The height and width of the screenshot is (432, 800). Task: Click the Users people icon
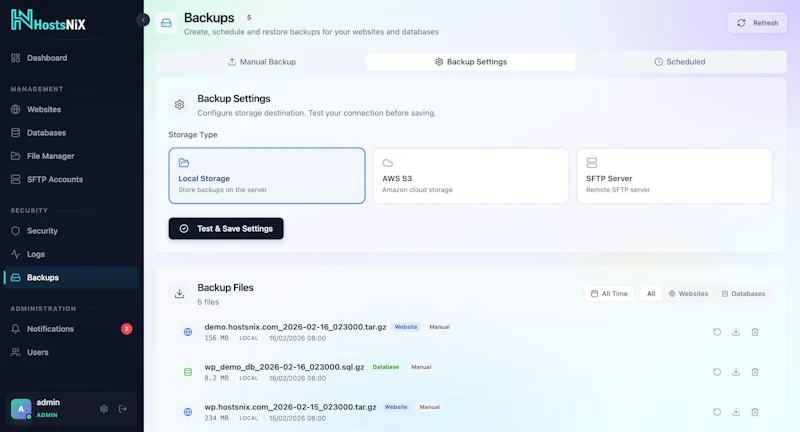pyautogui.click(x=16, y=352)
